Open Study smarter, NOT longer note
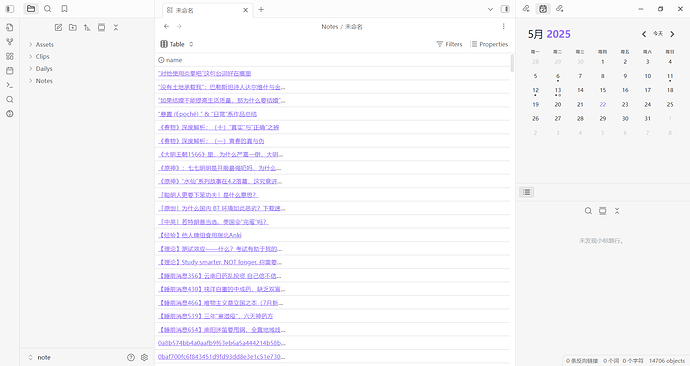Image resolution: width=690 pixels, height=366 pixels. [x=220, y=262]
